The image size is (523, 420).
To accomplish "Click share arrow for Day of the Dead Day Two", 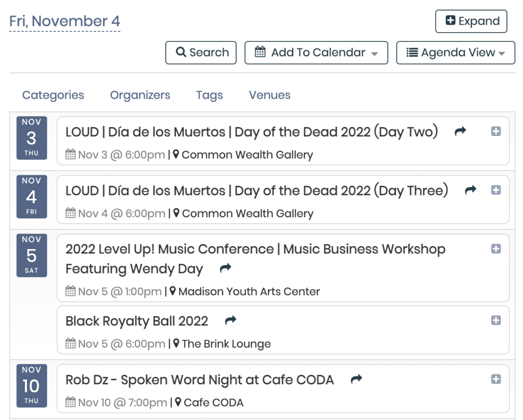I will click(460, 132).
